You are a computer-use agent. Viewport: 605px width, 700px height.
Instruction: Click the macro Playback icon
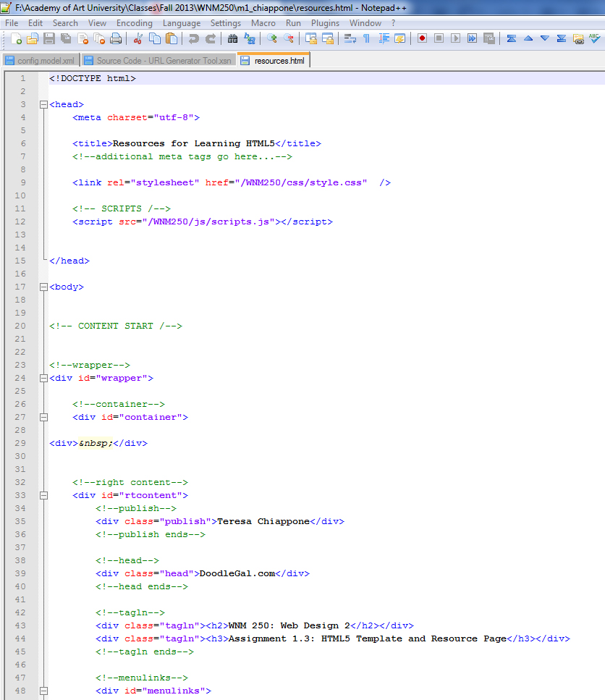click(455, 39)
